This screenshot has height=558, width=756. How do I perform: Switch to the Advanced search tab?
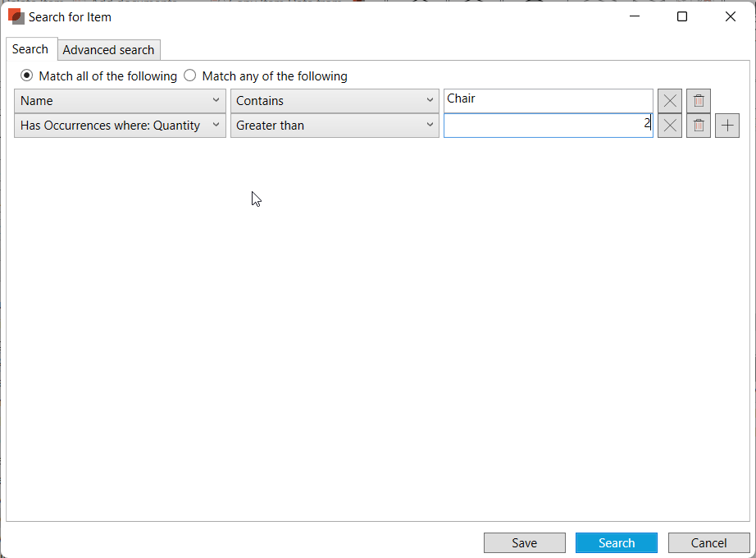(x=108, y=50)
